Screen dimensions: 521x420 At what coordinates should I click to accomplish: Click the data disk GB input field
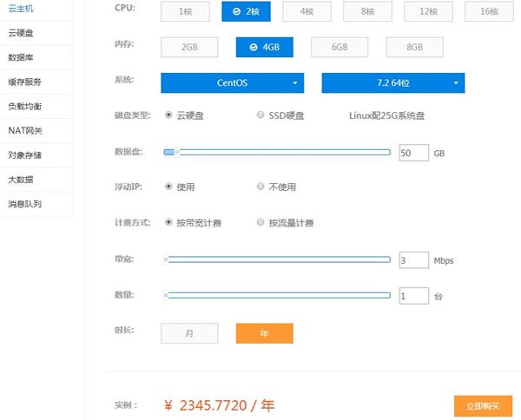(x=413, y=153)
